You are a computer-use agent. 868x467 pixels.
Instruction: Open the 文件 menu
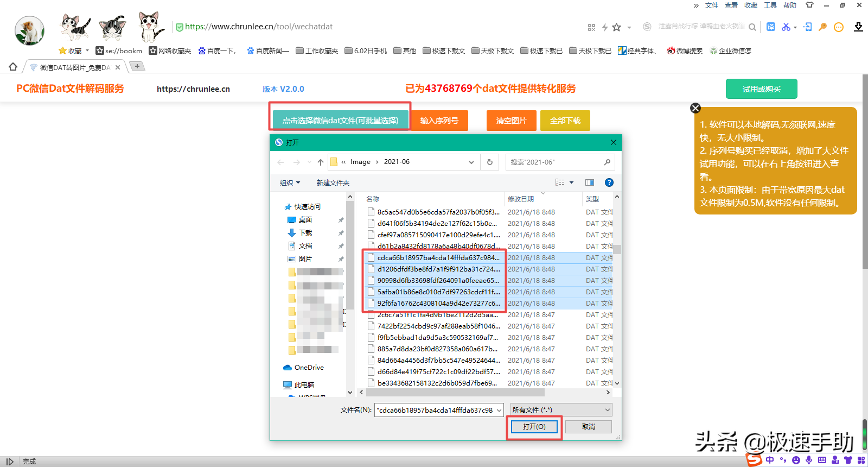712,5
